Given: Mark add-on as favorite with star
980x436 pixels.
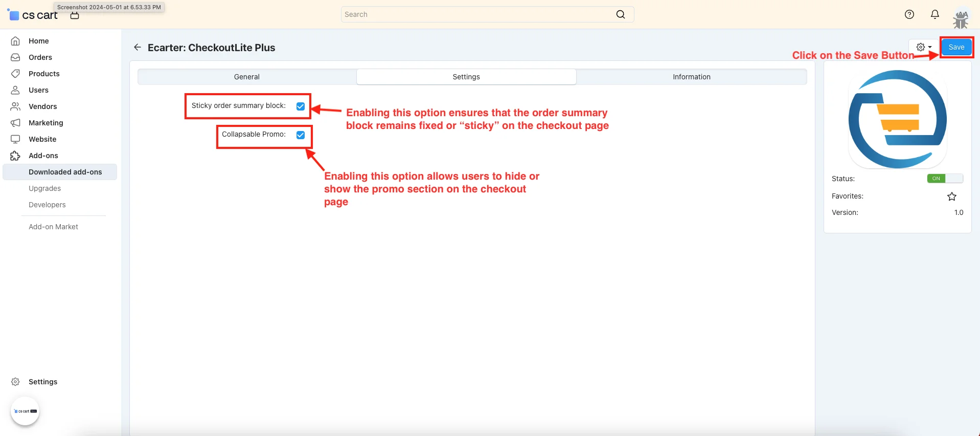Looking at the screenshot, I should (951, 197).
